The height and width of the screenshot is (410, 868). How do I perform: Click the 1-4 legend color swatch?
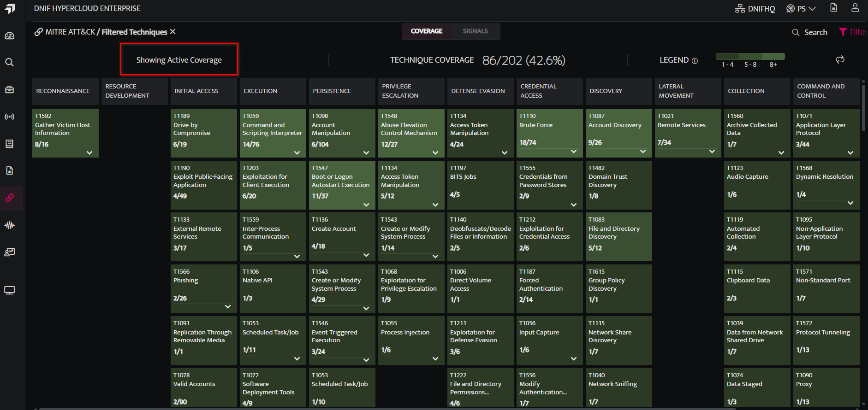pyautogui.click(x=727, y=56)
